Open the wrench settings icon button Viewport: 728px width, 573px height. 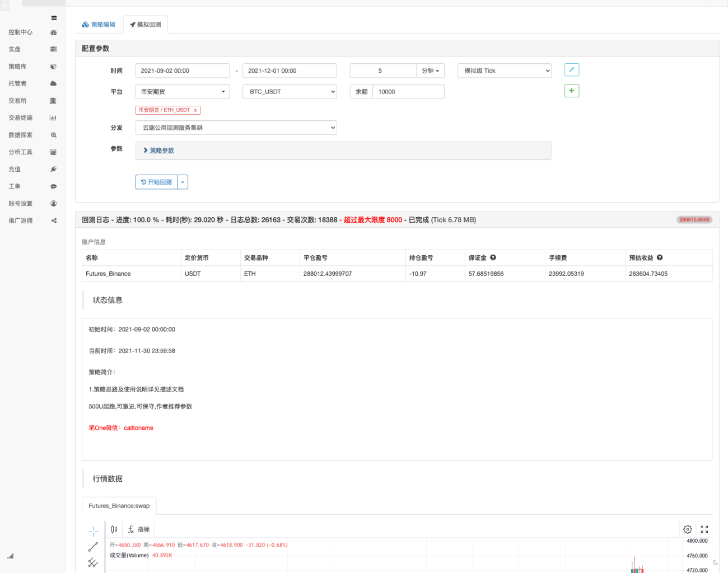click(572, 70)
